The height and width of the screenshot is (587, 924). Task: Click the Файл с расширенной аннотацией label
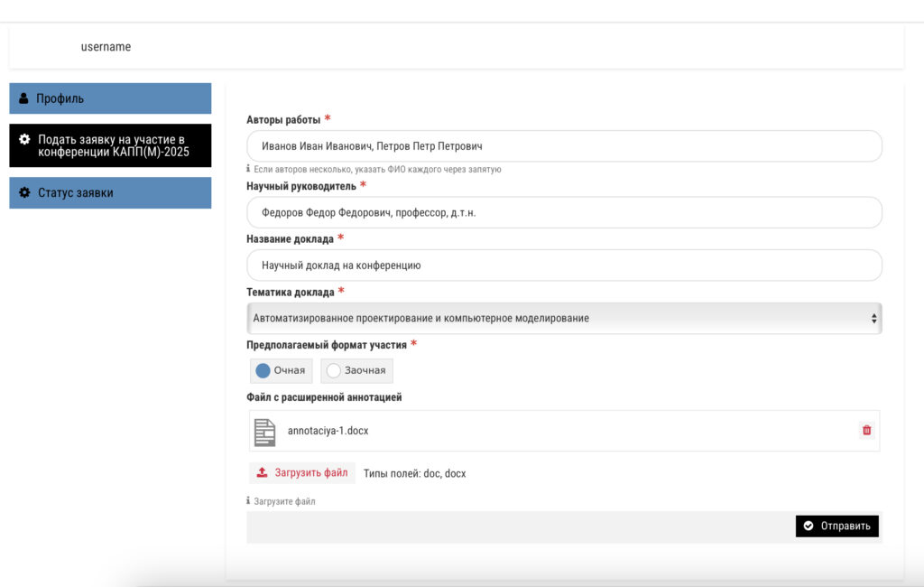point(324,397)
